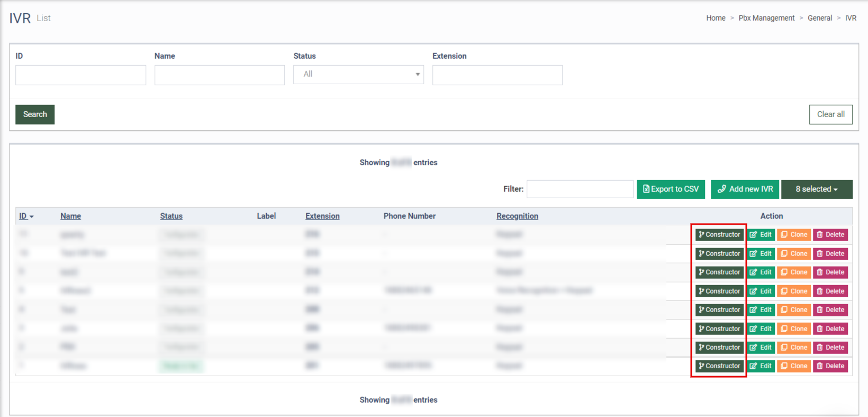This screenshot has width=868, height=417.
Task: Click the Clear all button
Action: click(830, 114)
